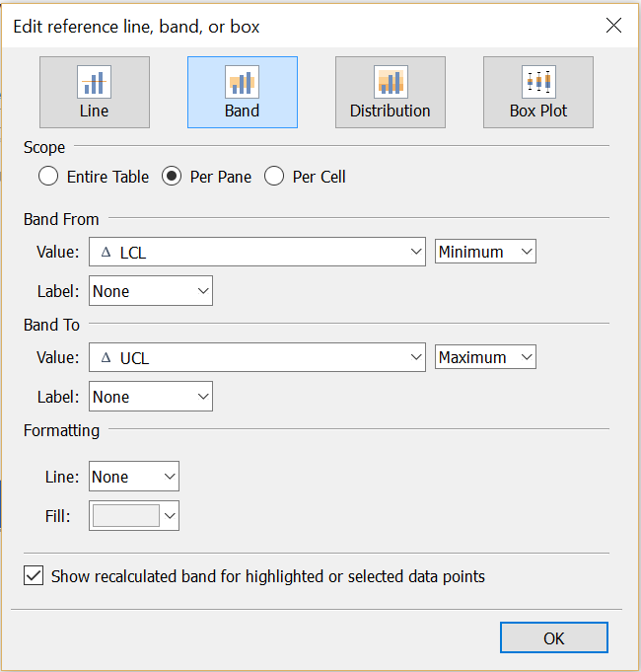Select Entire Table scope
Image resolution: width=641 pixels, height=672 pixels.
[48, 177]
